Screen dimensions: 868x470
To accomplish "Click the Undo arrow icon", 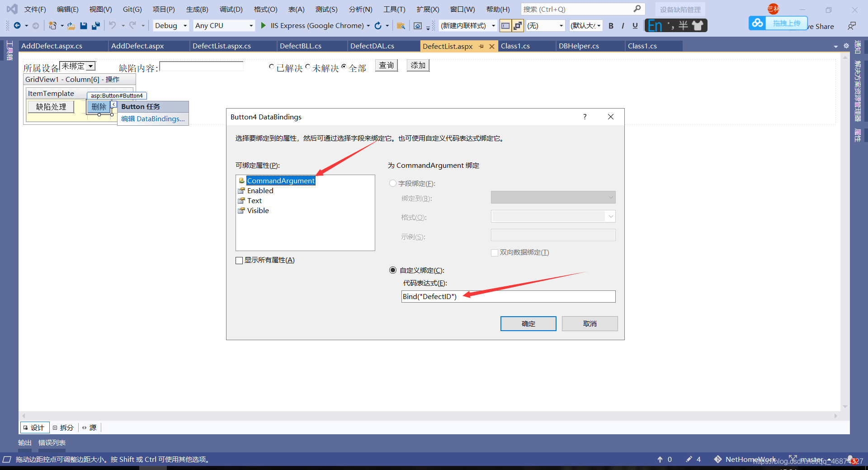I will coord(113,25).
